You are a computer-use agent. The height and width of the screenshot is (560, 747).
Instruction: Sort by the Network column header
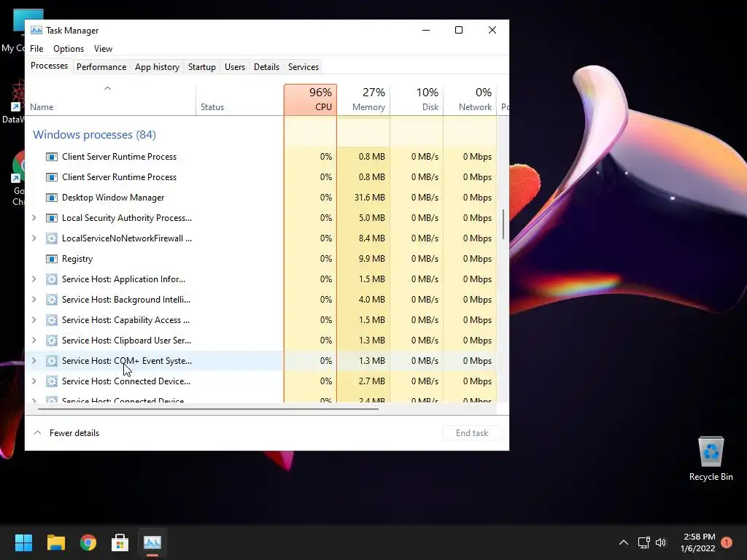pyautogui.click(x=471, y=99)
